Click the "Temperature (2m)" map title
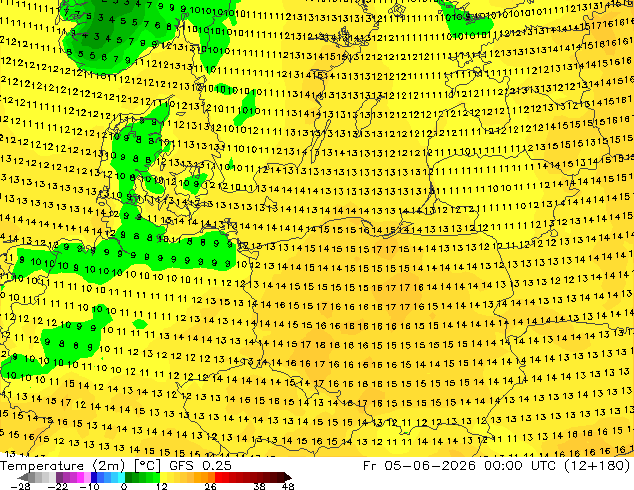Image resolution: width=634 pixels, height=490 pixels. (x=62, y=466)
